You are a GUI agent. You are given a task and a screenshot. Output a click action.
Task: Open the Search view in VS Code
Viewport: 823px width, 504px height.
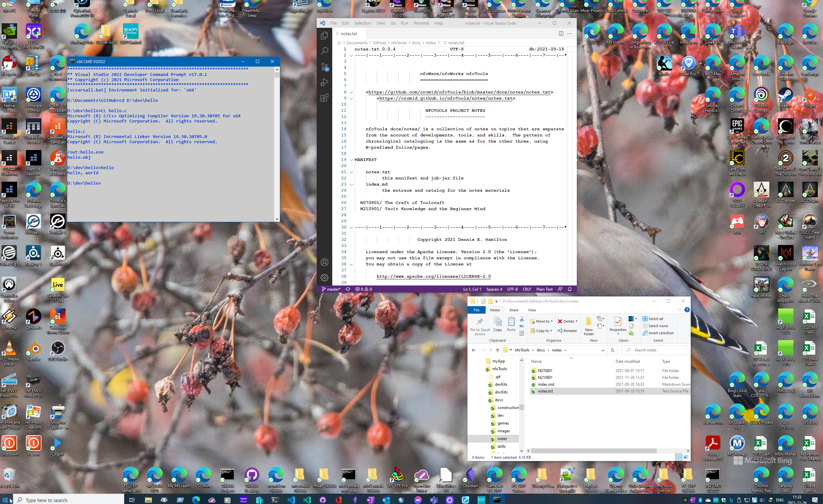click(324, 51)
